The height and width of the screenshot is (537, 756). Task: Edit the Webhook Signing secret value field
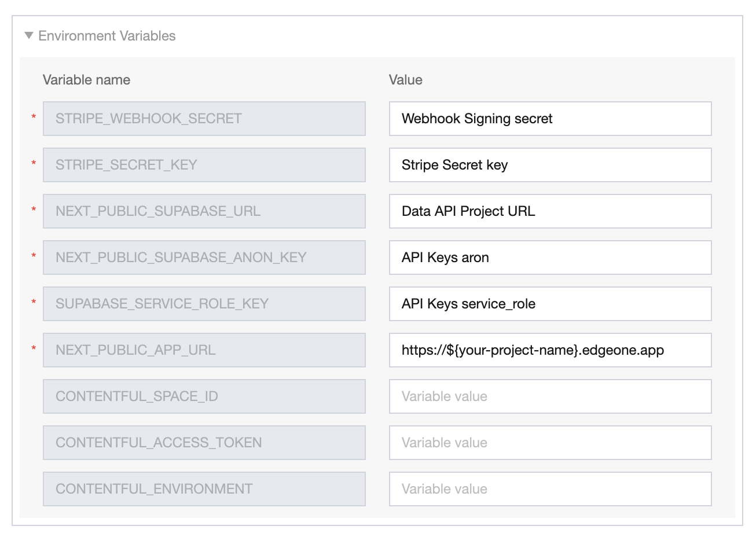pyautogui.click(x=550, y=119)
